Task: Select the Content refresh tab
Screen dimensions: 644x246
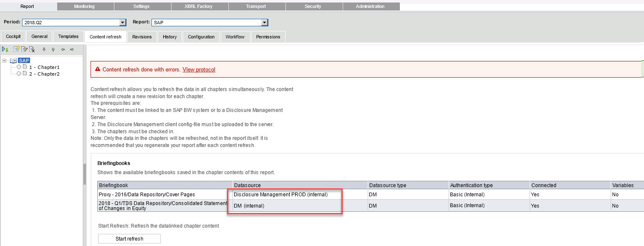Action: 106,37
